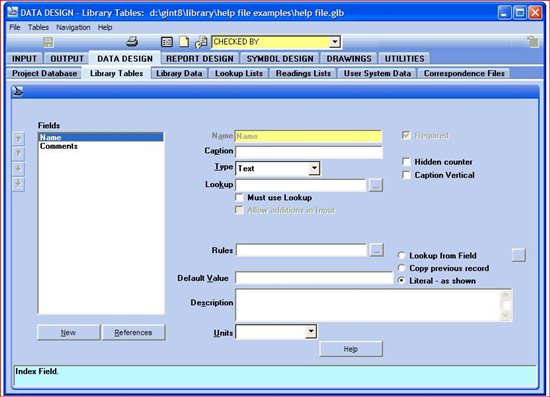Image resolution: width=550 pixels, height=397 pixels.
Task: Open the Tables menu
Action: coord(38,27)
